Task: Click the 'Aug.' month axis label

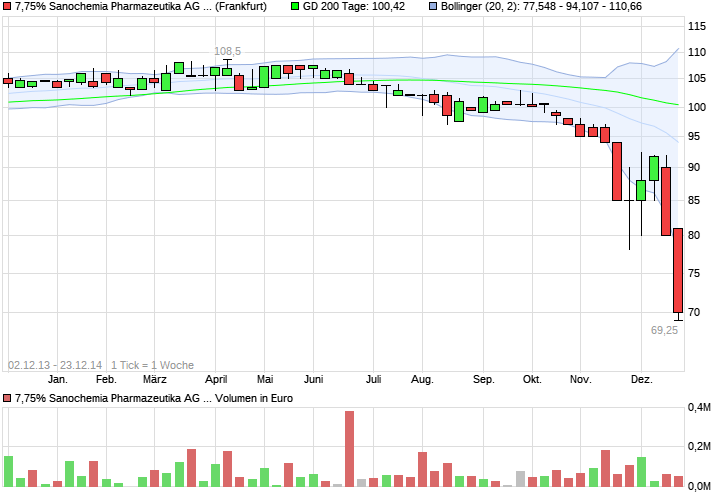Action: click(x=422, y=380)
